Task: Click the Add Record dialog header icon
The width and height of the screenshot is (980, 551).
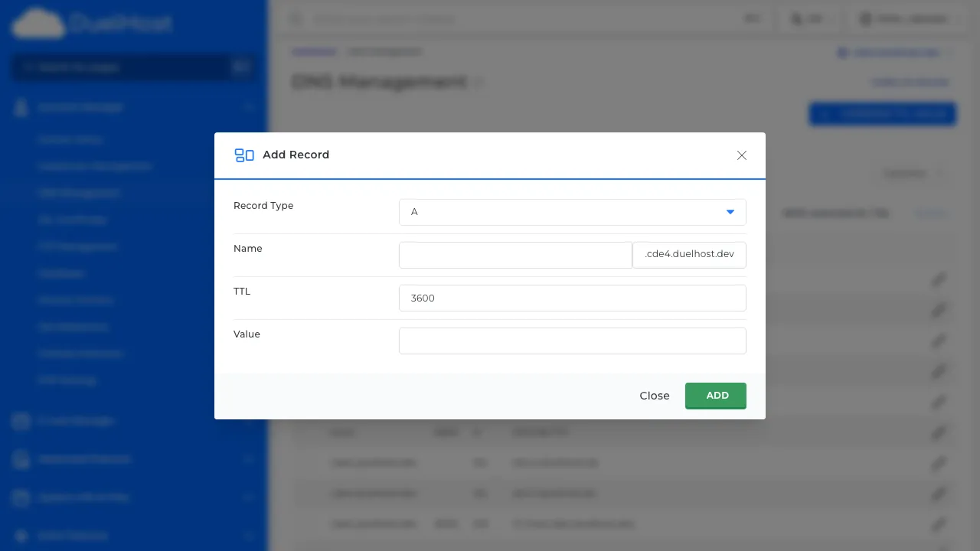Action: tap(243, 155)
